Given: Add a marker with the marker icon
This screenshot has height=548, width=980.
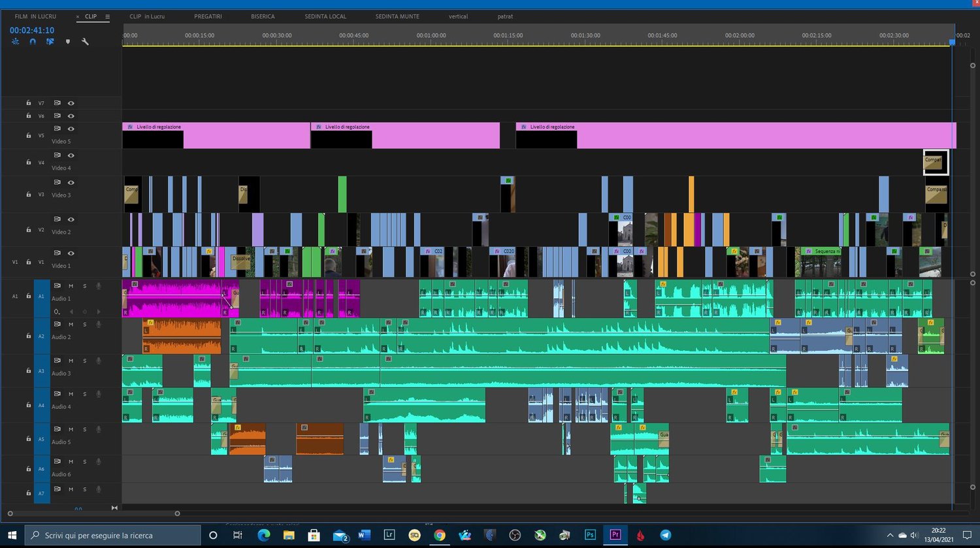Looking at the screenshot, I should coord(67,42).
